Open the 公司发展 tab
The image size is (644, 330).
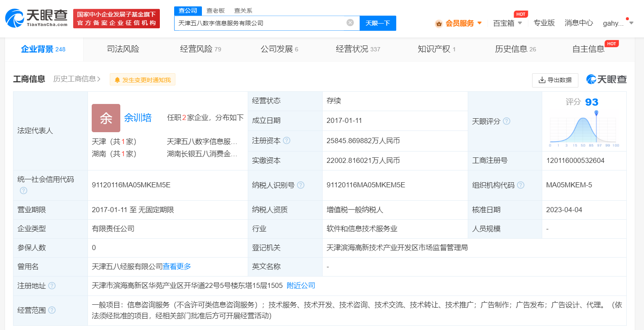pyautogui.click(x=279, y=49)
